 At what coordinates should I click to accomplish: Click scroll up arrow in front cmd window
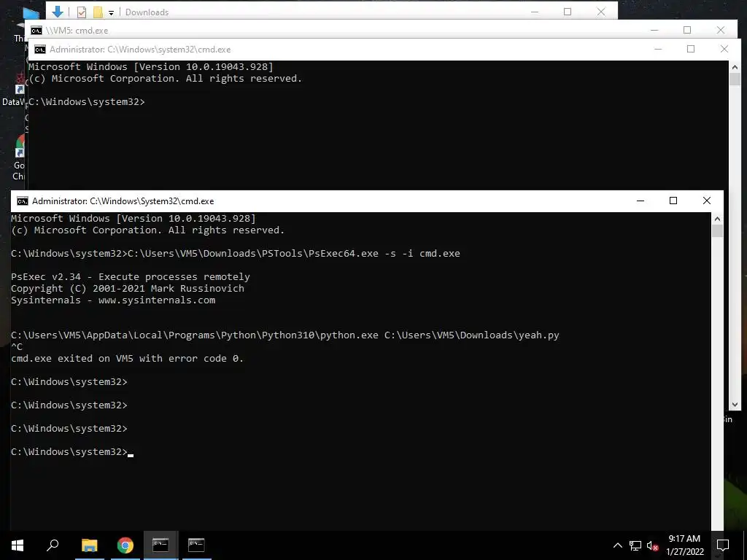click(x=718, y=219)
